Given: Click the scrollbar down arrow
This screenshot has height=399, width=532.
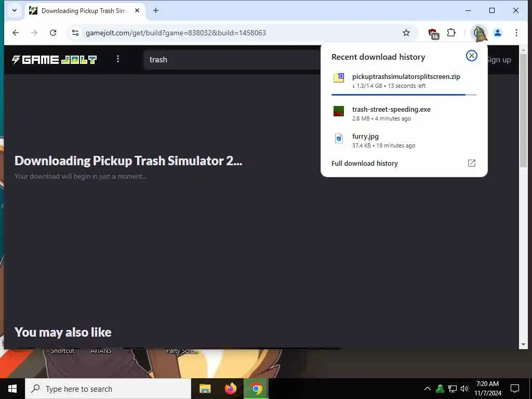Looking at the screenshot, I should click(523, 345).
